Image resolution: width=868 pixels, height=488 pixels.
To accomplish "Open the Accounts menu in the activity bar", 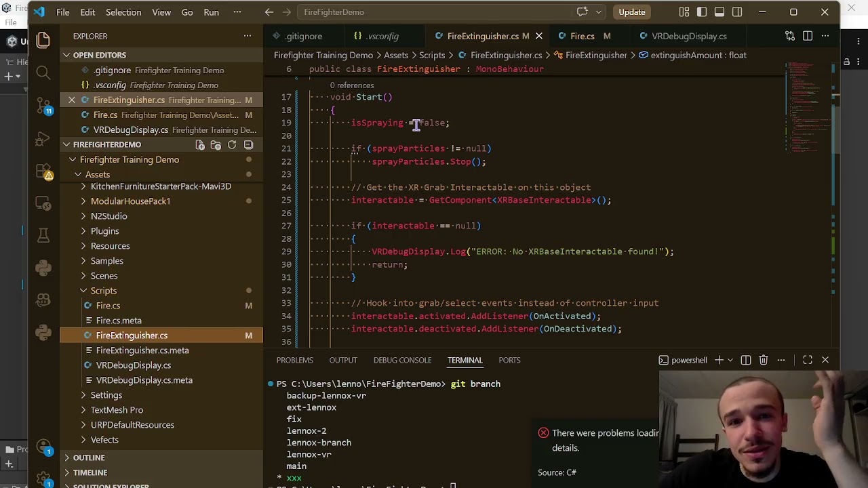I will click(43, 448).
